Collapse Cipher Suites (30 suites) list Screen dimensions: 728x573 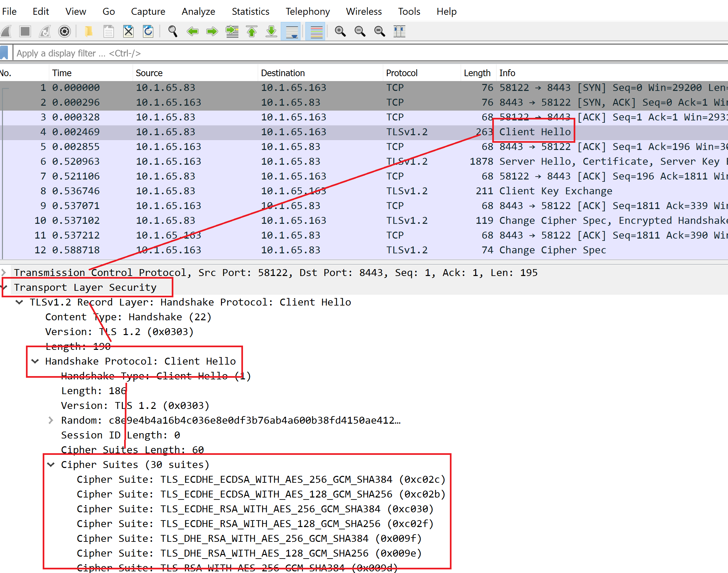[x=51, y=464]
